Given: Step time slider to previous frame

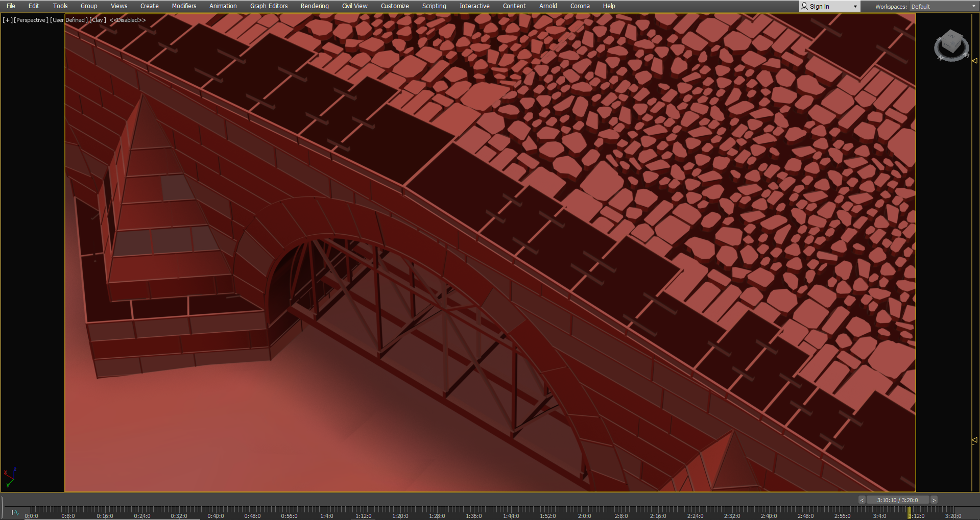Looking at the screenshot, I should [862, 500].
